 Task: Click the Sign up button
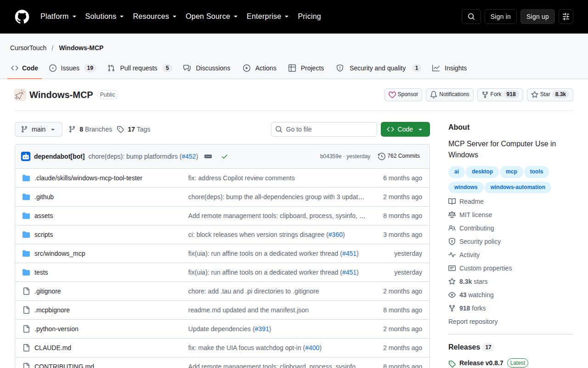coord(537,17)
